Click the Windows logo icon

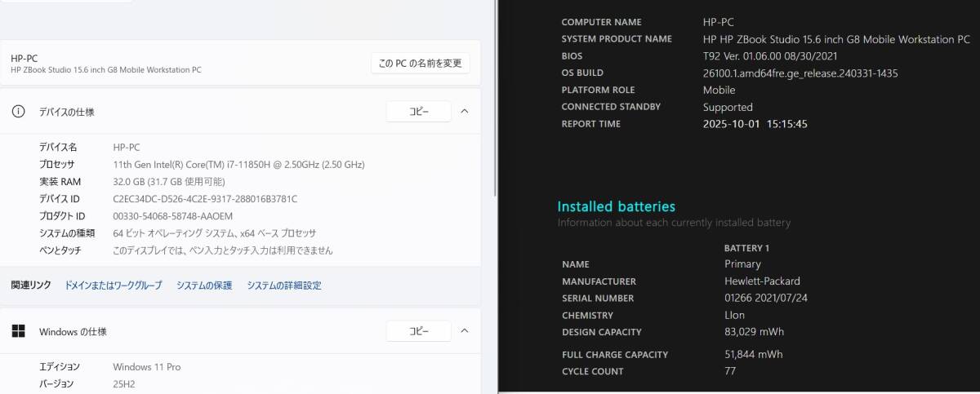(18, 331)
